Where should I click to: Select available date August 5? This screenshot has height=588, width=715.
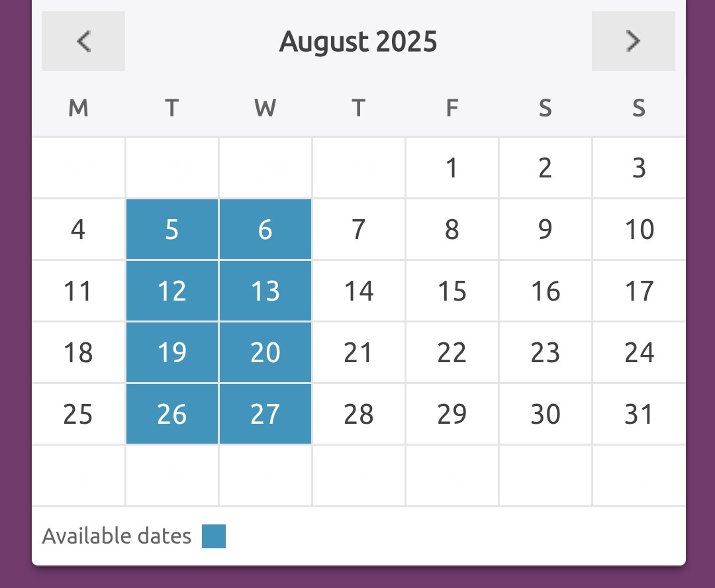coord(172,229)
